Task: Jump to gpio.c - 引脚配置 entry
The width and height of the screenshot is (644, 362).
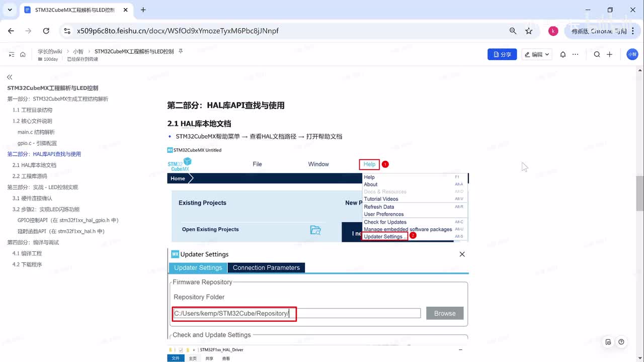Action: point(37,143)
